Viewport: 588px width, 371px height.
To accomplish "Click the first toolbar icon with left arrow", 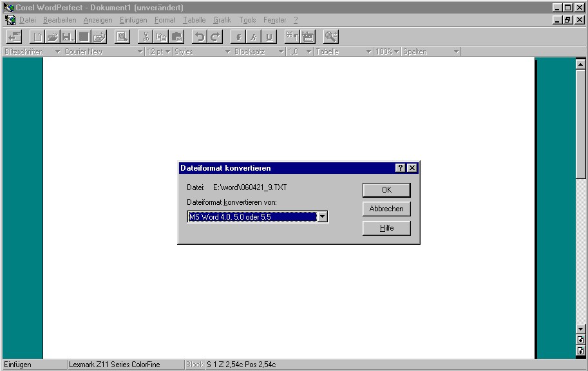I will (14, 37).
